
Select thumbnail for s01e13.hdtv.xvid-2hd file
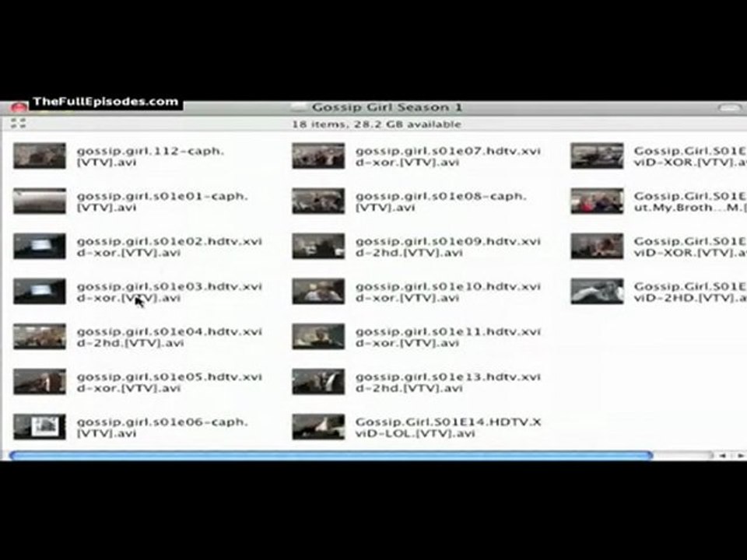click(x=318, y=382)
